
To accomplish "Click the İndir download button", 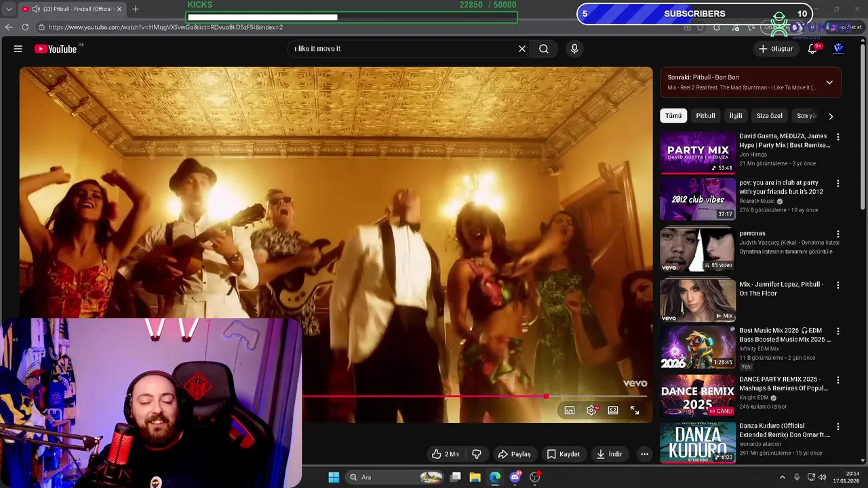I will pyautogui.click(x=609, y=454).
